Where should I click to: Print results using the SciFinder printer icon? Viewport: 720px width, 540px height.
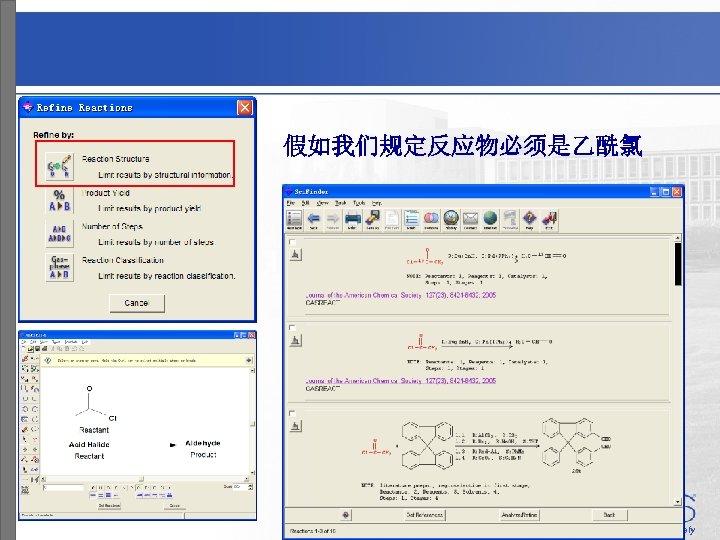pos(353,219)
